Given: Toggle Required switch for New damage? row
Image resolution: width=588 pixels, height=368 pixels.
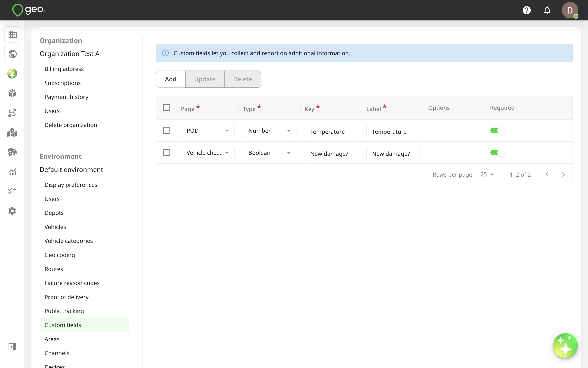Looking at the screenshot, I should 498,153.
